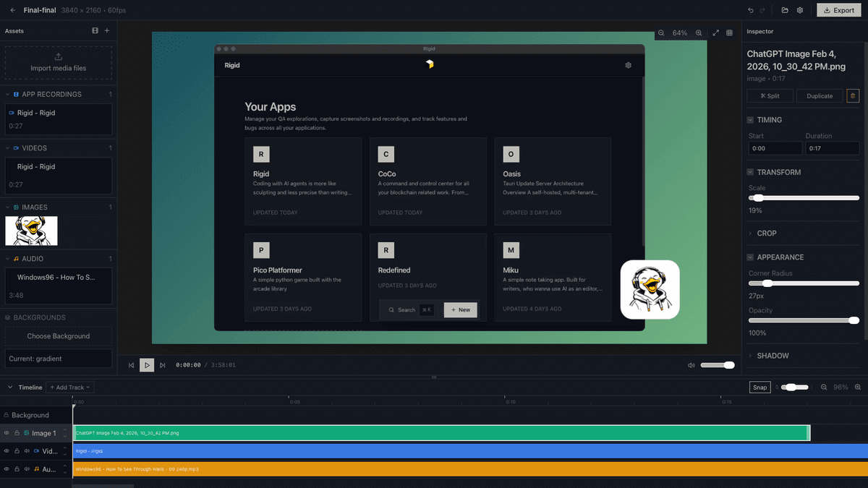The height and width of the screenshot is (488, 868).
Task: Add a new asset with the plus icon
Action: (106, 31)
